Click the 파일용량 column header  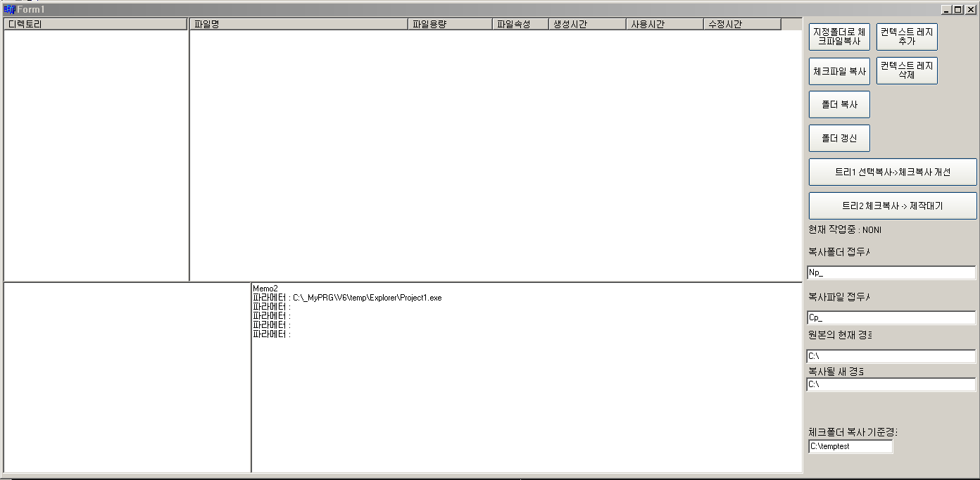click(450, 24)
